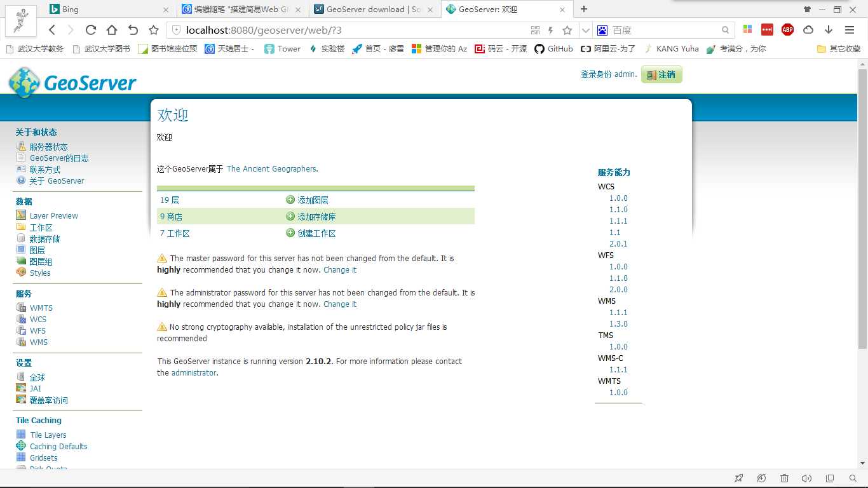Click the coverage access icon

point(21,400)
